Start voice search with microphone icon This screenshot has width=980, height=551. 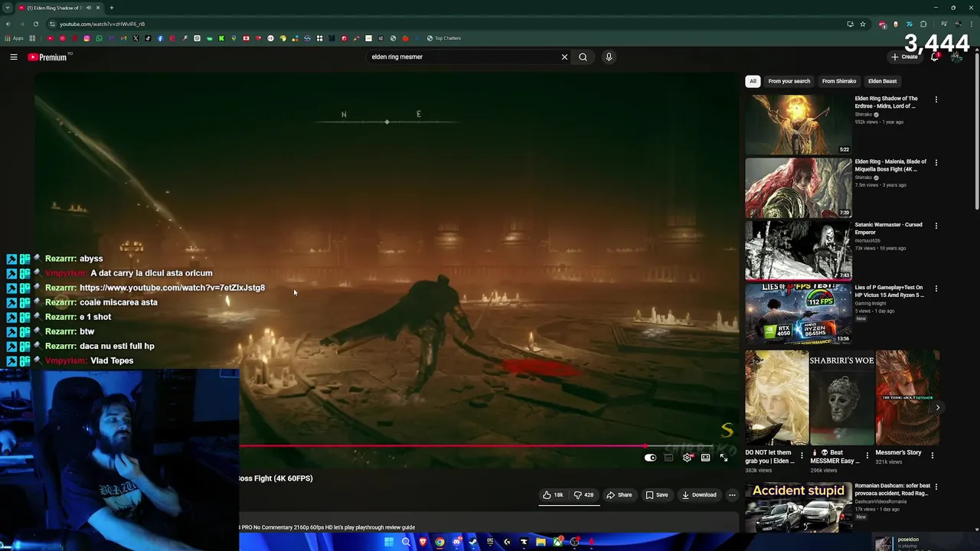609,57
